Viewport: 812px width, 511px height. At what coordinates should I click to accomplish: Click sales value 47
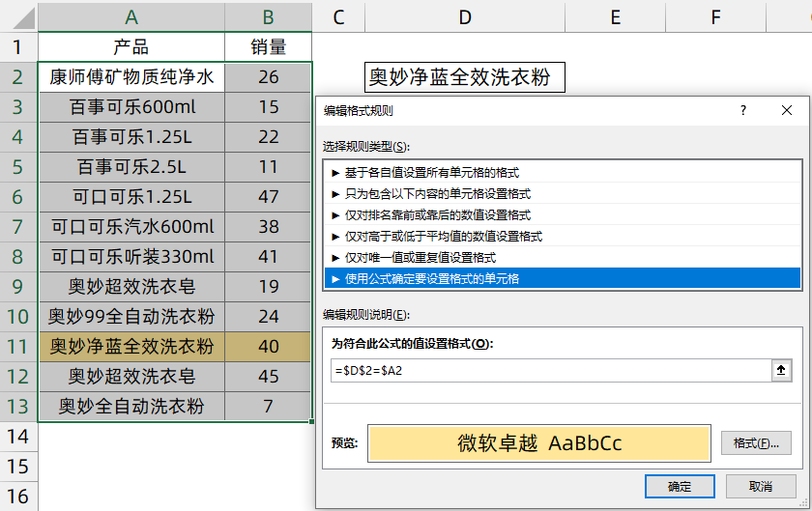click(269, 197)
